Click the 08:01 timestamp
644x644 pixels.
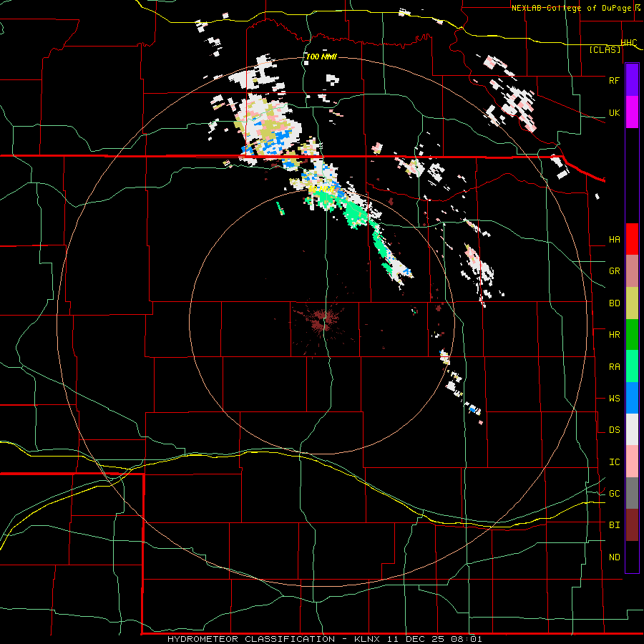pos(466,639)
